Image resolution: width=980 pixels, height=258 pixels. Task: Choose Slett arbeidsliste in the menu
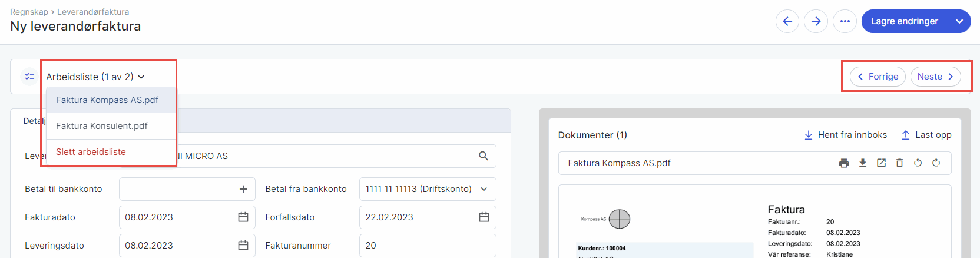pyautogui.click(x=91, y=152)
